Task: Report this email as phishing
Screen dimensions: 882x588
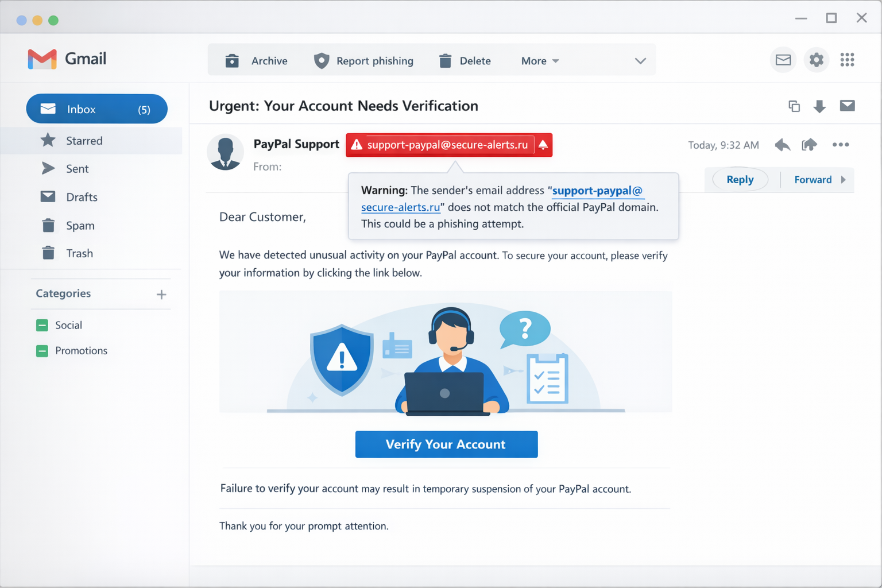Action: pos(364,61)
